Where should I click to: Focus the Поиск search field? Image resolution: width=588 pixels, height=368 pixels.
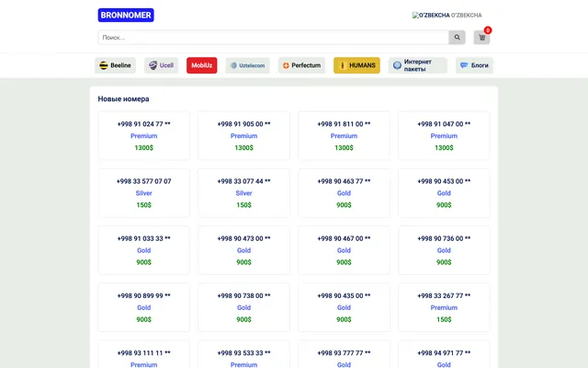(x=274, y=37)
